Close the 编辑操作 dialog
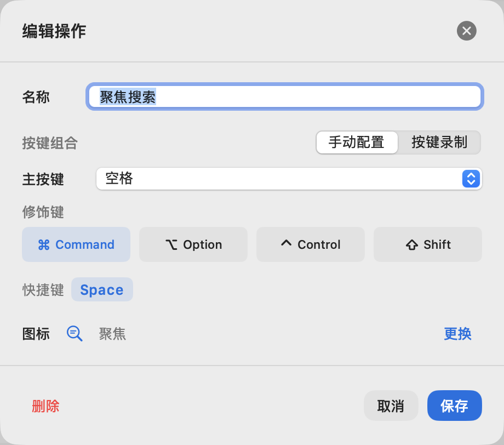 (x=466, y=31)
